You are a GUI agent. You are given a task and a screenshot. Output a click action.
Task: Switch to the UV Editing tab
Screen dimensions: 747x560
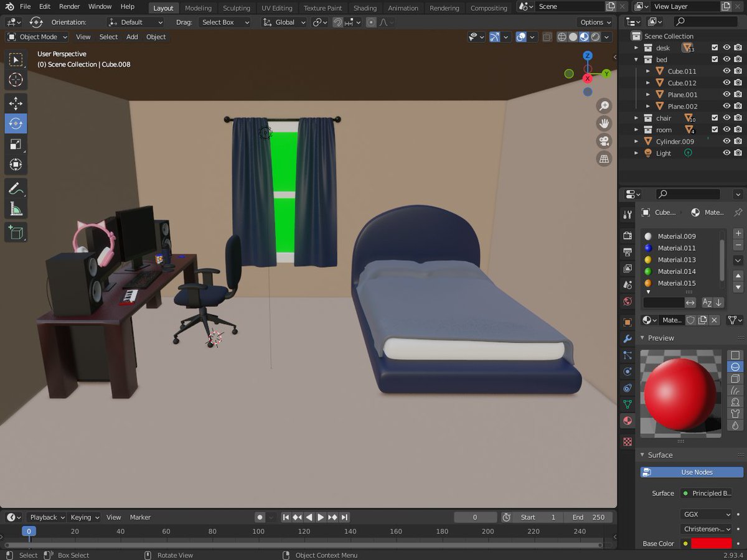point(276,8)
